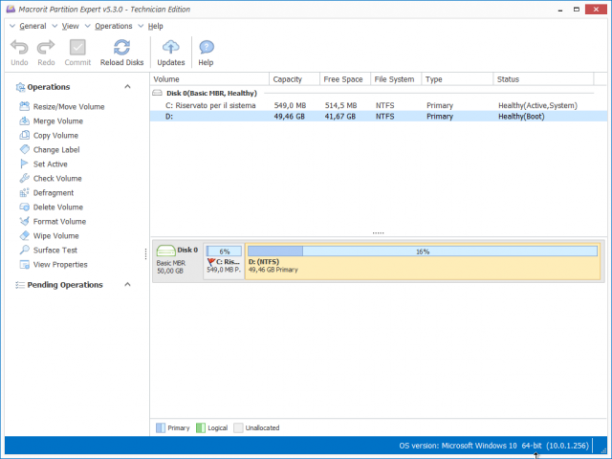612x459 pixels.
Task: Click the Disk 0 drive icon in disk map
Action: coord(166,250)
